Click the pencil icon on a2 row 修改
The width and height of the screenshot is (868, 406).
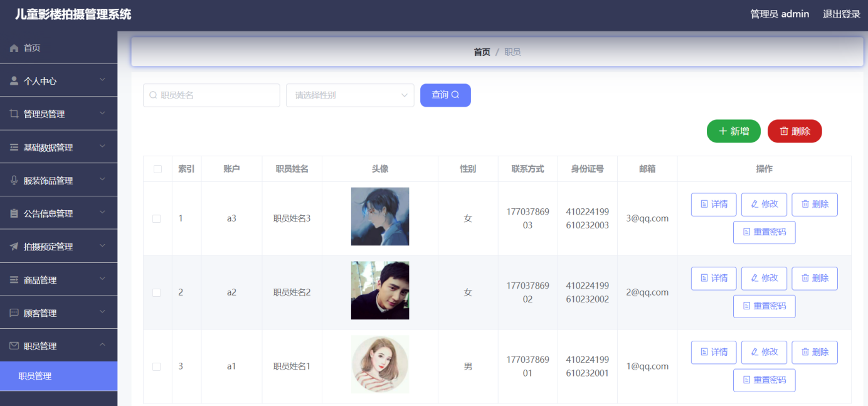[754, 278]
